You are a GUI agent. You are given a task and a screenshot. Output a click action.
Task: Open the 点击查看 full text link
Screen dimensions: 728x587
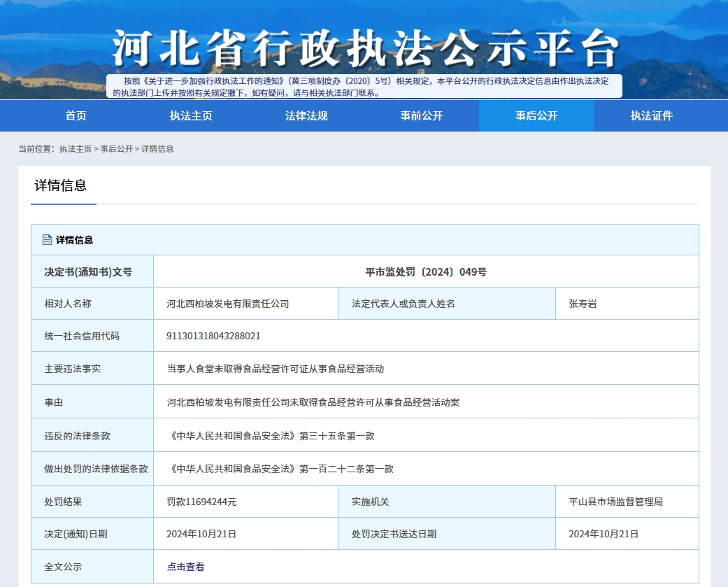186,567
